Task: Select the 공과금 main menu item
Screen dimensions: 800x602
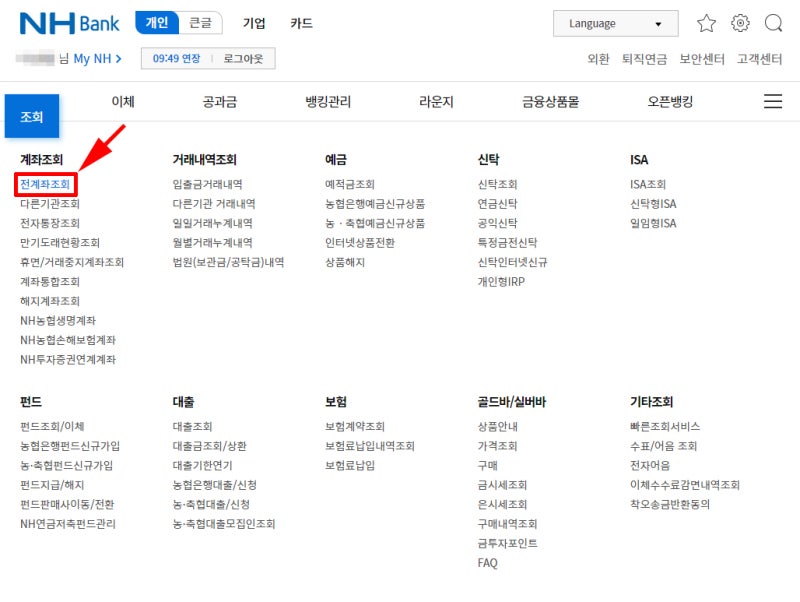Action: (x=219, y=102)
